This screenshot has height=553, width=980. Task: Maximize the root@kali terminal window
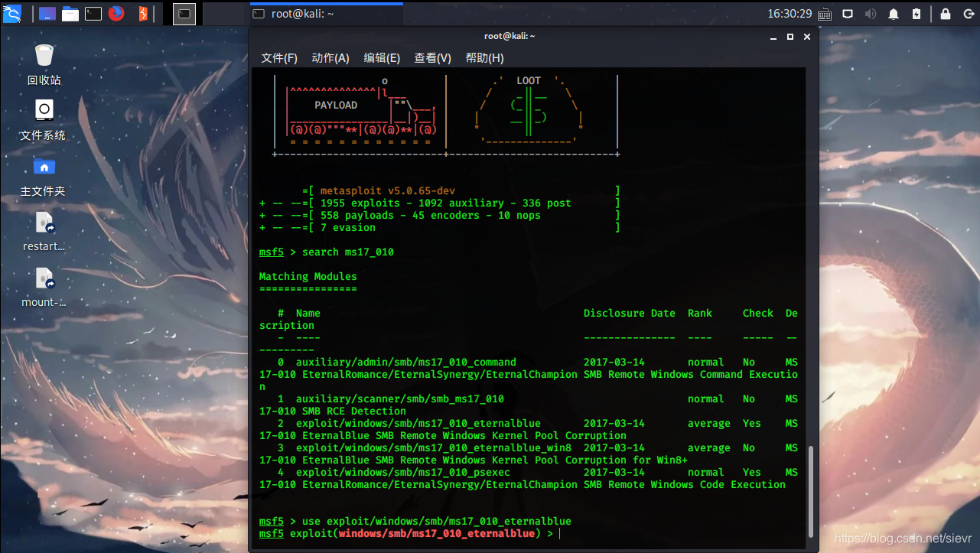[x=790, y=36]
